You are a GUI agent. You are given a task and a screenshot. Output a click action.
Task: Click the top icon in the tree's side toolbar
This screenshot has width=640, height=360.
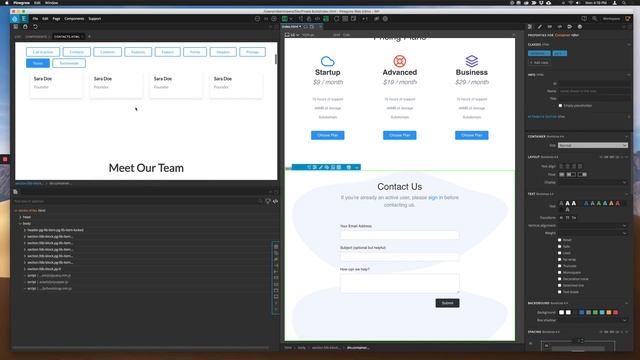pyautogui.click(x=276, y=247)
